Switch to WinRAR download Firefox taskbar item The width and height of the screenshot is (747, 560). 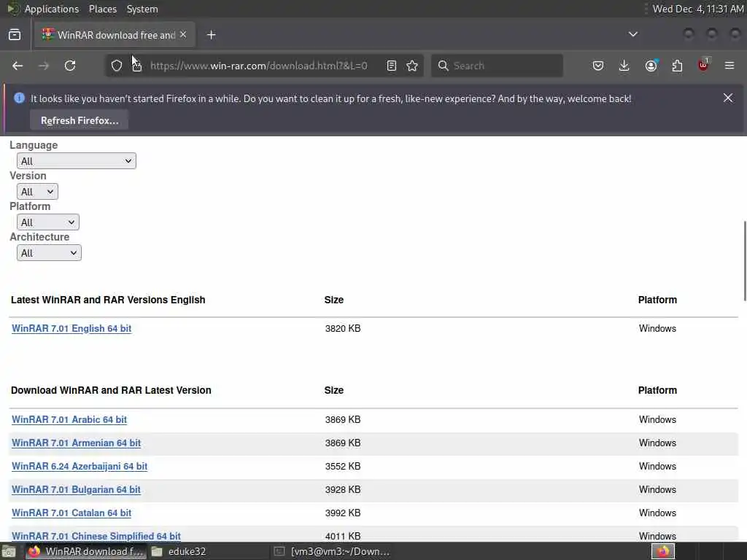pos(86,551)
